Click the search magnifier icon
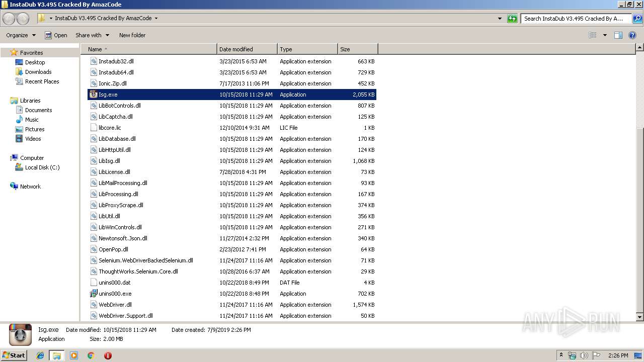The image size is (644, 362). (637, 19)
